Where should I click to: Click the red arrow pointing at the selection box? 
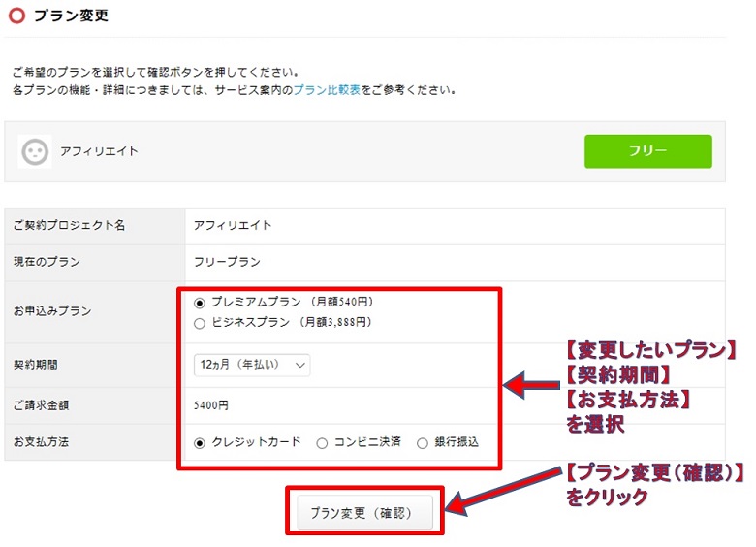click(530, 387)
